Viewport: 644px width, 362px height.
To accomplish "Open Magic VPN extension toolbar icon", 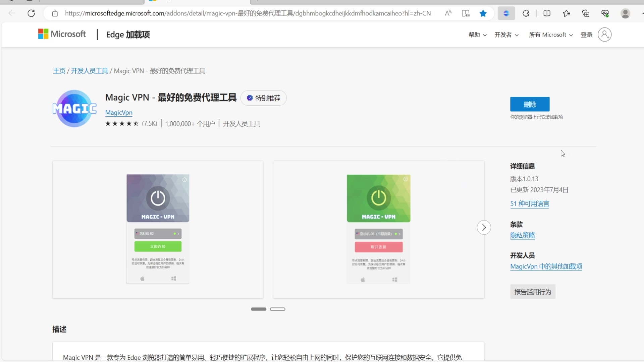I will (x=506, y=13).
